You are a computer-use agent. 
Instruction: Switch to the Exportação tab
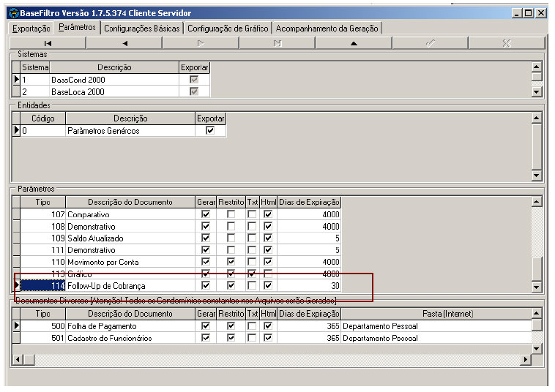click(32, 28)
